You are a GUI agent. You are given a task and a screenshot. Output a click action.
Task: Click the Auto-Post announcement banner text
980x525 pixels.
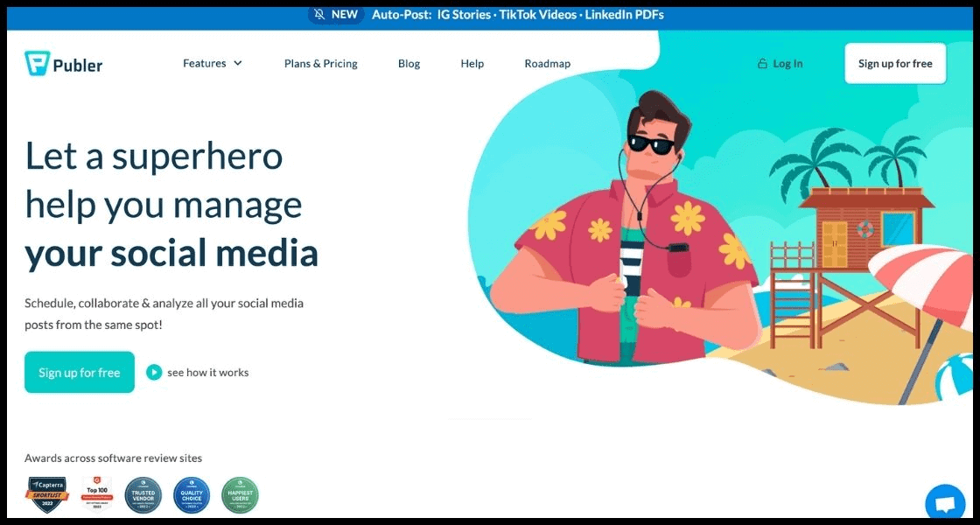pos(517,15)
